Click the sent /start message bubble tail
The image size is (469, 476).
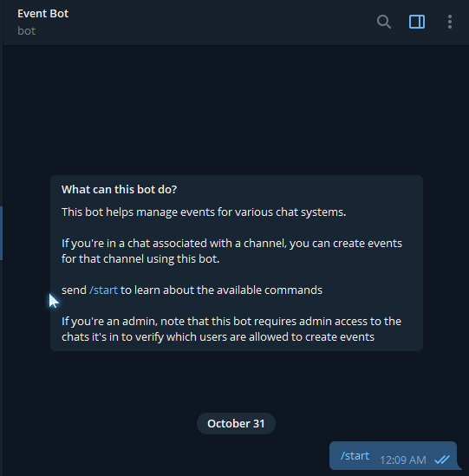(459, 466)
